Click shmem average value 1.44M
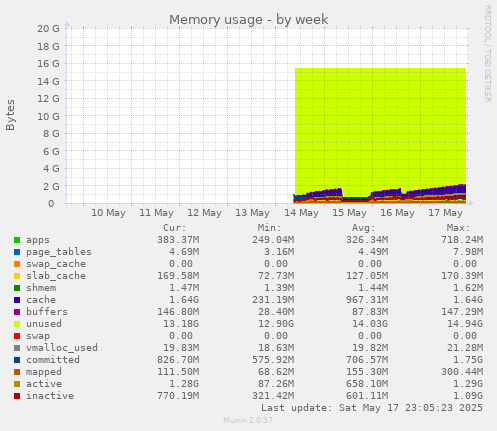This screenshot has height=431, width=497. [373, 288]
